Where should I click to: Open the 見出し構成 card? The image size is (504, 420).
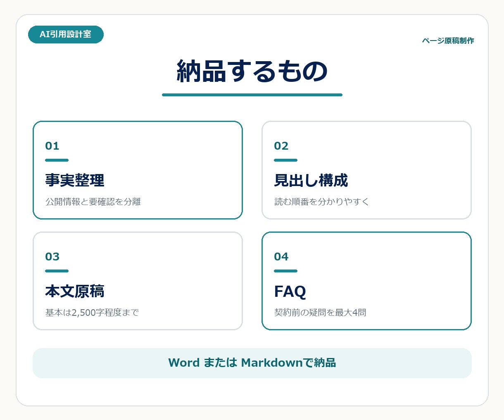[x=366, y=170]
